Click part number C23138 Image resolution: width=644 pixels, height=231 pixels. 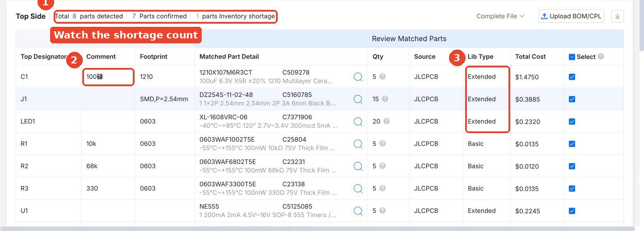click(x=293, y=184)
